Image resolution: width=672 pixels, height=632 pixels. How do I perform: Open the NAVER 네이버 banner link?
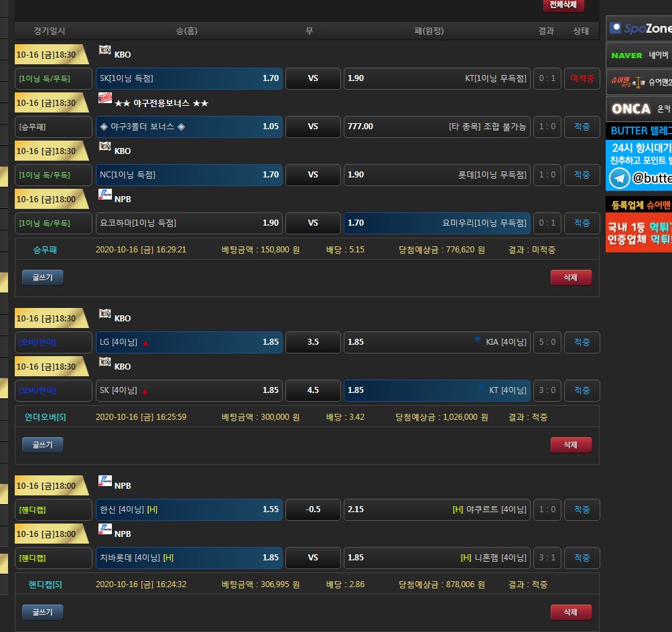(x=639, y=56)
